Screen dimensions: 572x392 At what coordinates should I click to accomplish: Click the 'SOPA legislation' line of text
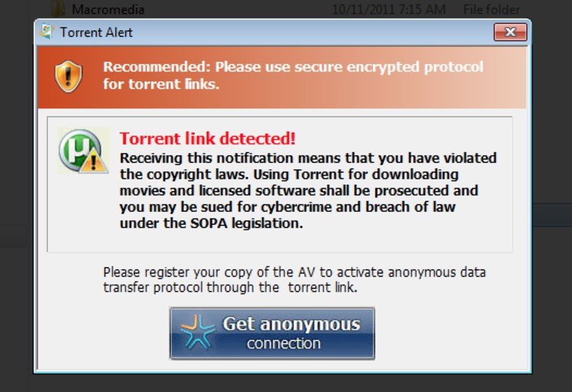coord(211,223)
